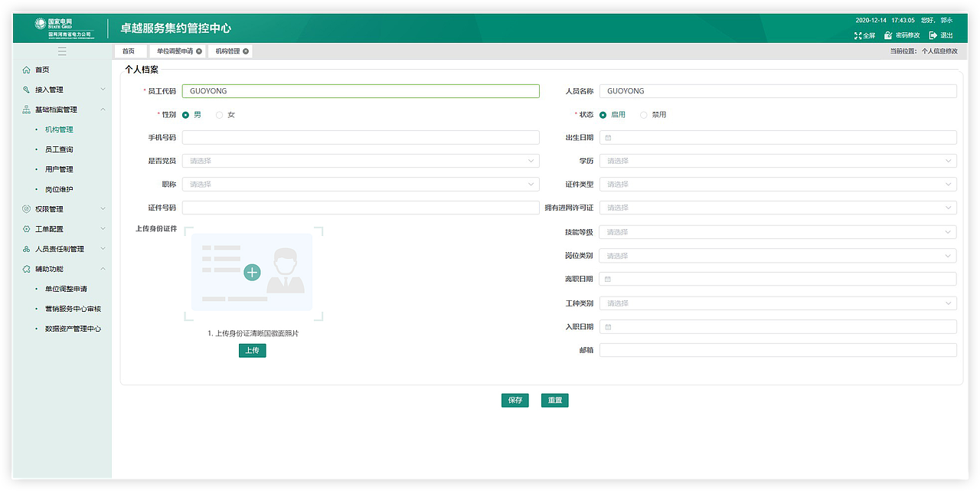Expand 接入管理 with its chevron

click(x=103, y=90)
